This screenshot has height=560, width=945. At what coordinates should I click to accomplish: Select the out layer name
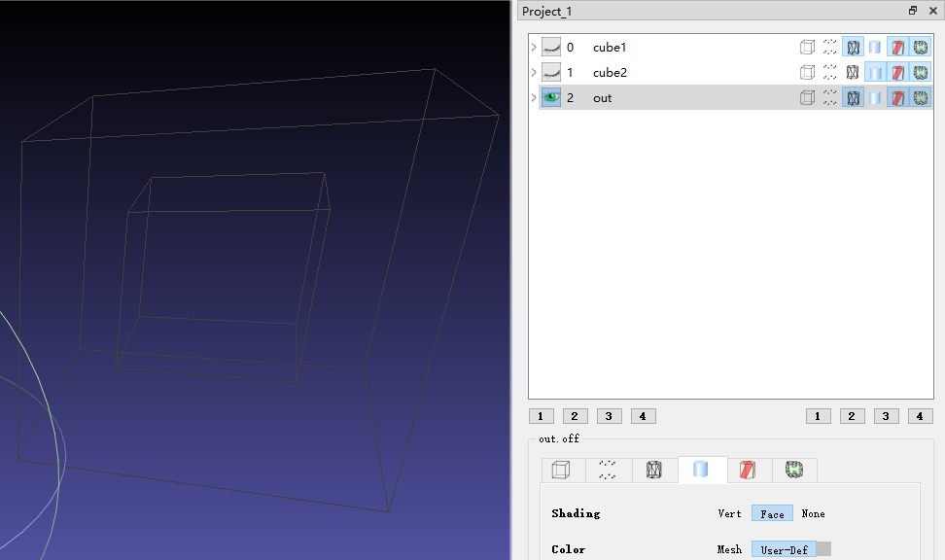[x=602, y=97]
